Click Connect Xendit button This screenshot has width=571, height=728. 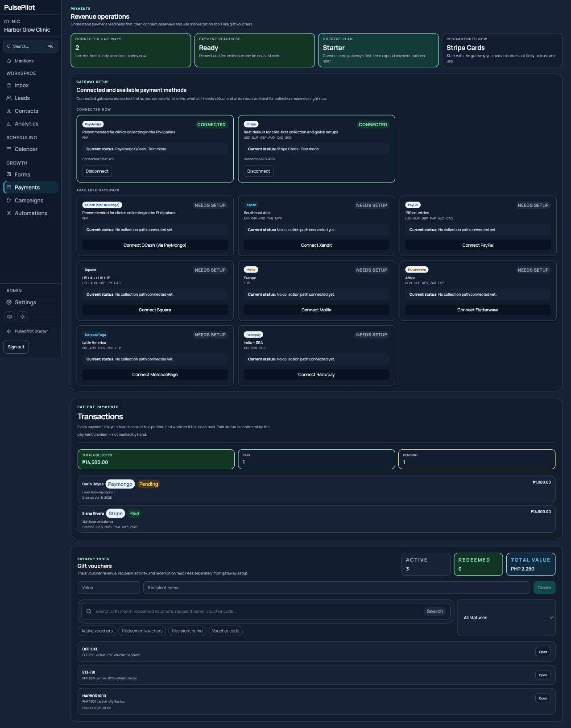316,245
